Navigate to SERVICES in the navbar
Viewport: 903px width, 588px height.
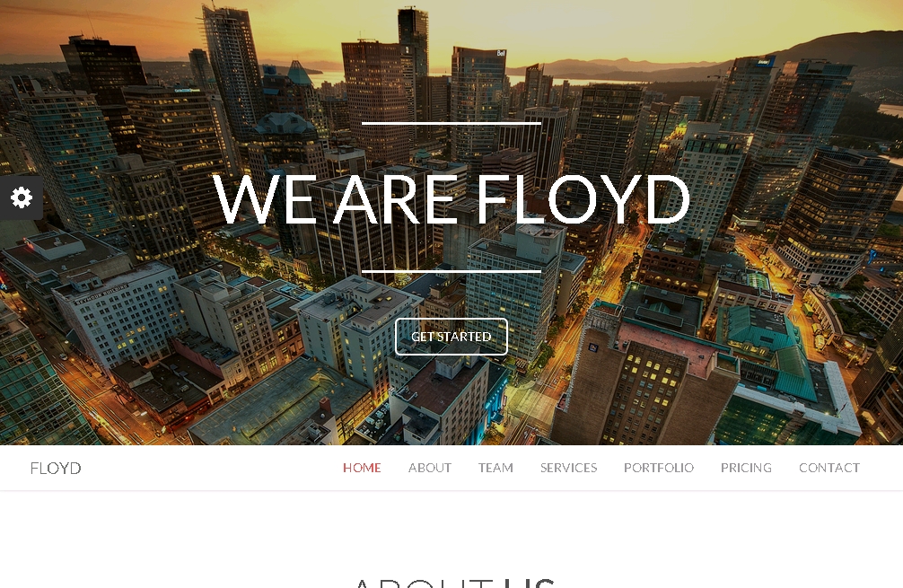click(568, 468)
